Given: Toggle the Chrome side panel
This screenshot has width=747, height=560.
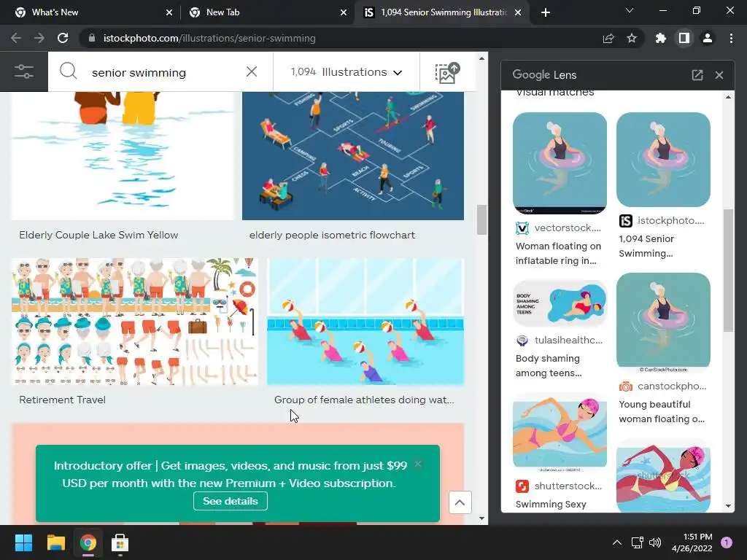Looking at the screenshot, I should pyautogui.click(x=684, y=38).
